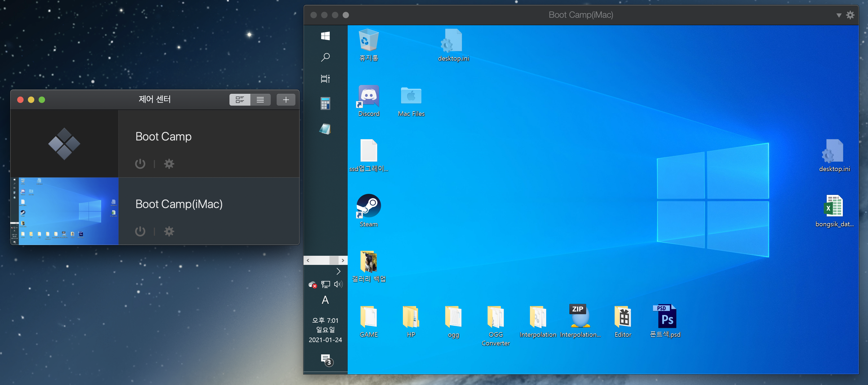The image size is (868, 385).
Task: Open the Windows Start menu icon
Action: [325, 36]
